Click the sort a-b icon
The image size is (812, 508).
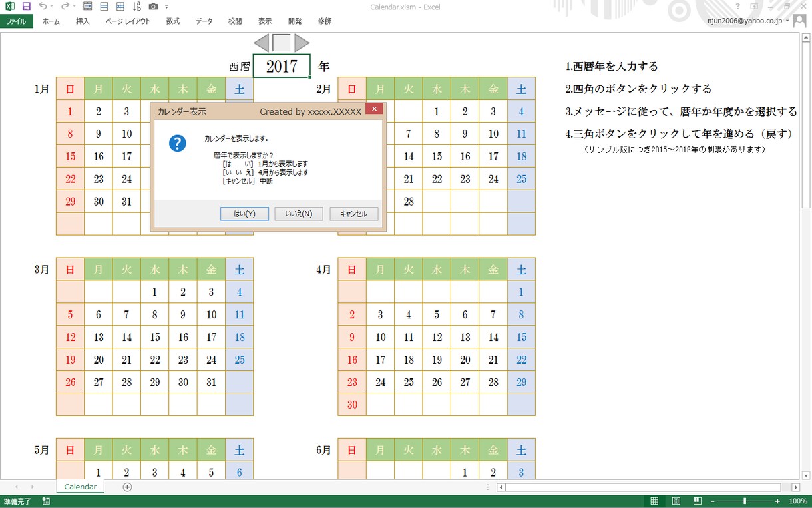coord(136,6)
